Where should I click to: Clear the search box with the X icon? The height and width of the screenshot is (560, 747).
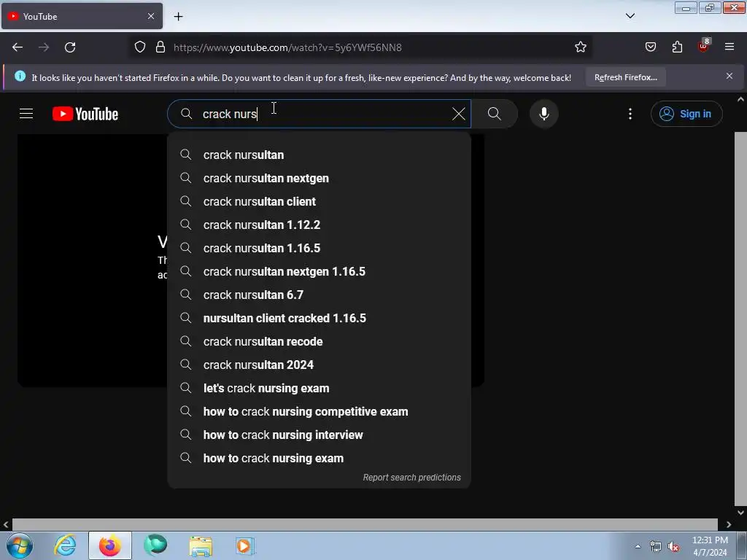[x=458, y=114]
